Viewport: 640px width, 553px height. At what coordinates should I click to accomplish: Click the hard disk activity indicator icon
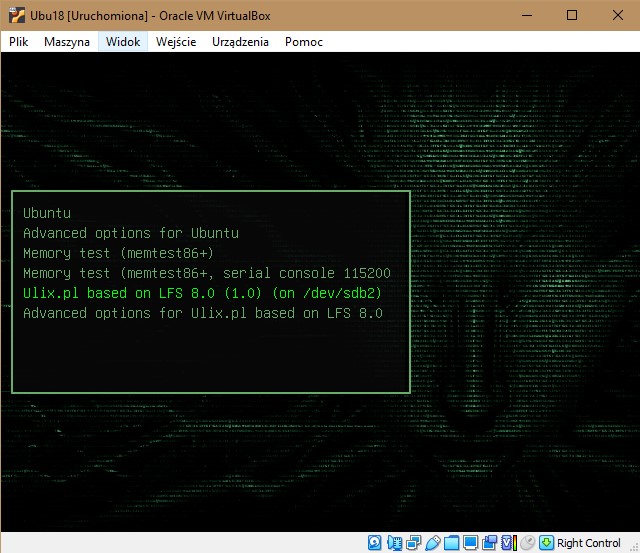pyautogui.click(x=375, y=543)
